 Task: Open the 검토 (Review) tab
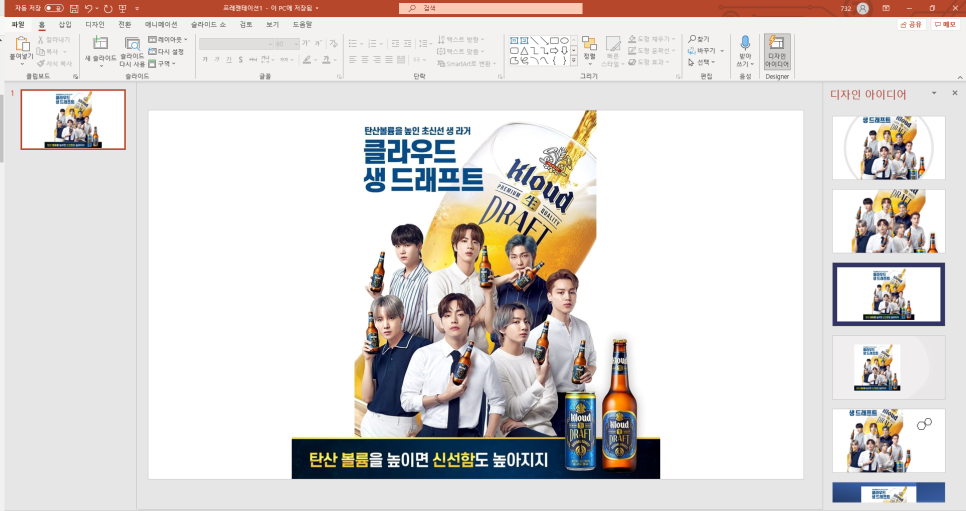[x=246, y=25]
